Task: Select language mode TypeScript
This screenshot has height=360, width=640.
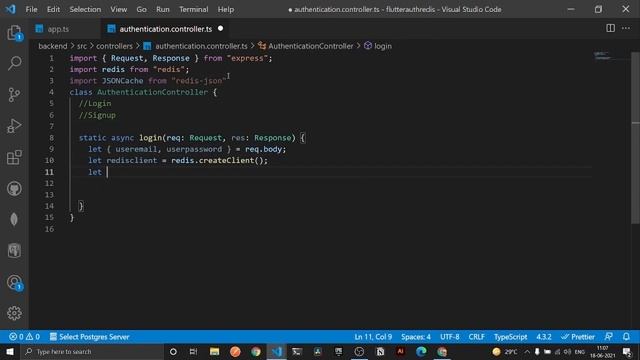Action: [x=510, y=337]
